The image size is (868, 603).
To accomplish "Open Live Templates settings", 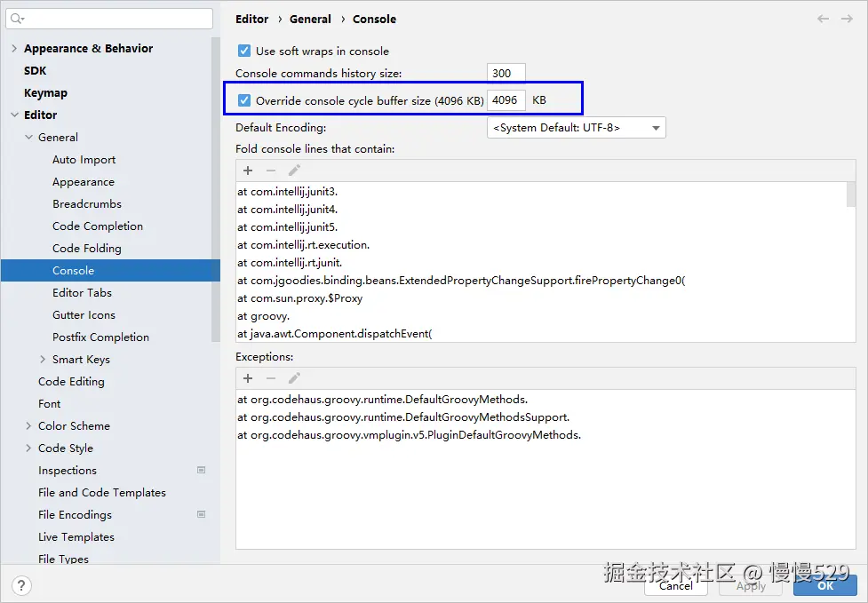I will [x=76, y=536].
